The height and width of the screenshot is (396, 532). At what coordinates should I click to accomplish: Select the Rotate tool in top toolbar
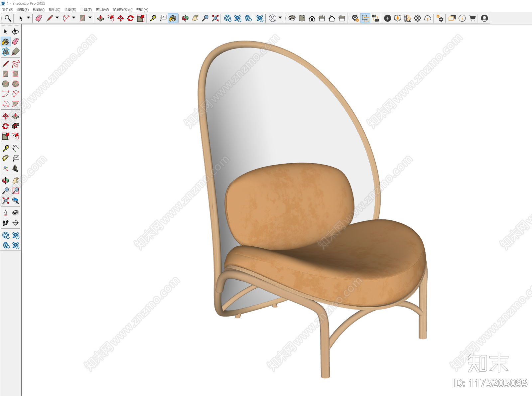point(131,18)
